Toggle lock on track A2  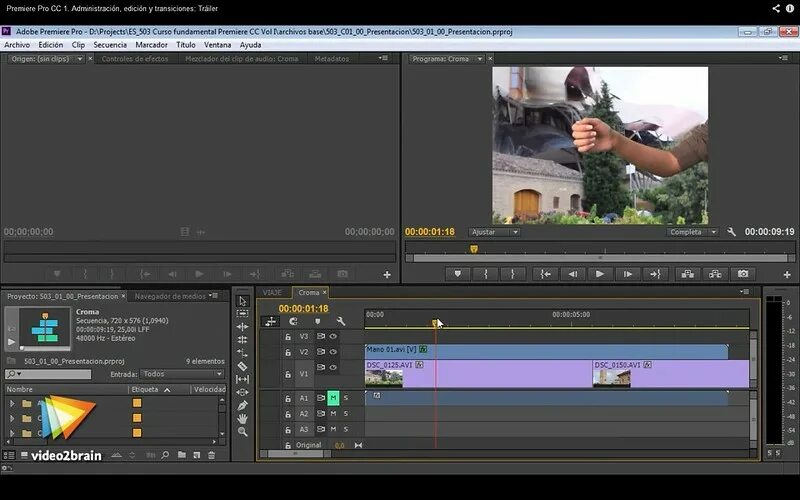tap(288, 414)
